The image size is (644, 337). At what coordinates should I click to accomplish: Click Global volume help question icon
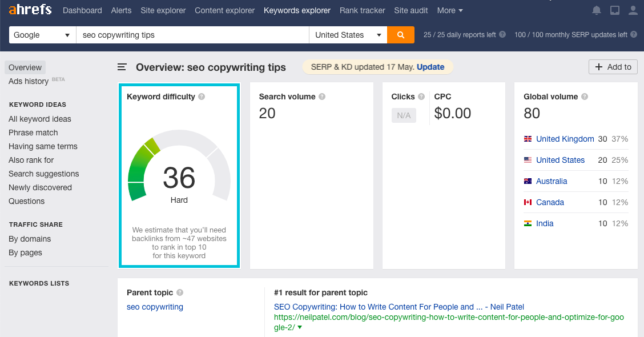pyautogui.click(x=585, y=97)
